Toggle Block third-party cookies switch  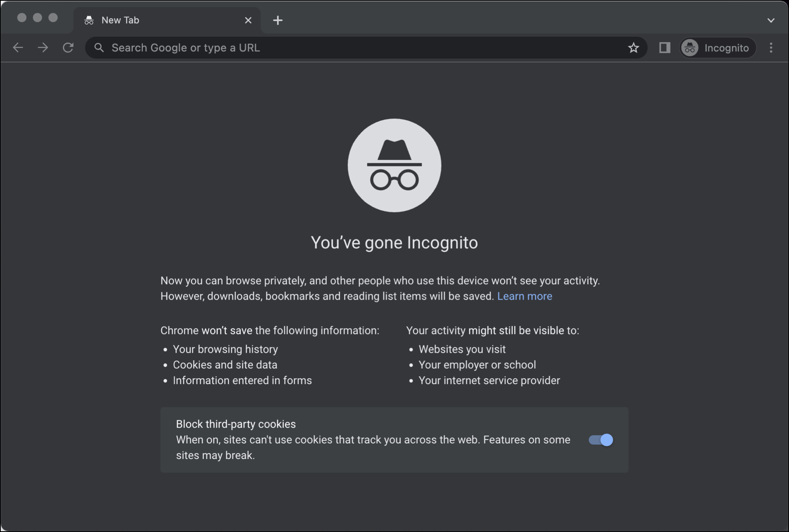[x=600, y=440]
